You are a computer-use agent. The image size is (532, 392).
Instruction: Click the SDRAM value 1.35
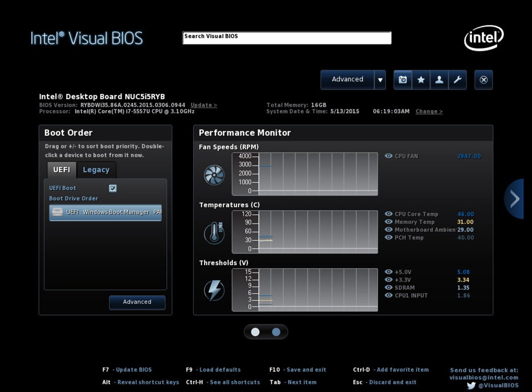(x=463, y=288)
